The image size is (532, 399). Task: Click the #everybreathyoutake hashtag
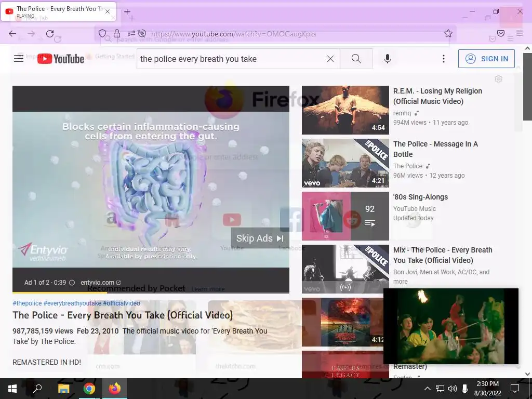point(72,303)
